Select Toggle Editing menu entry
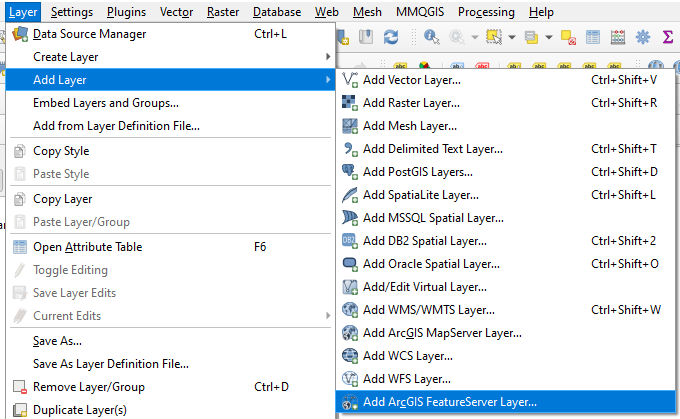The height and width of the screenshot is (419, 680). (x=170, y=270)
